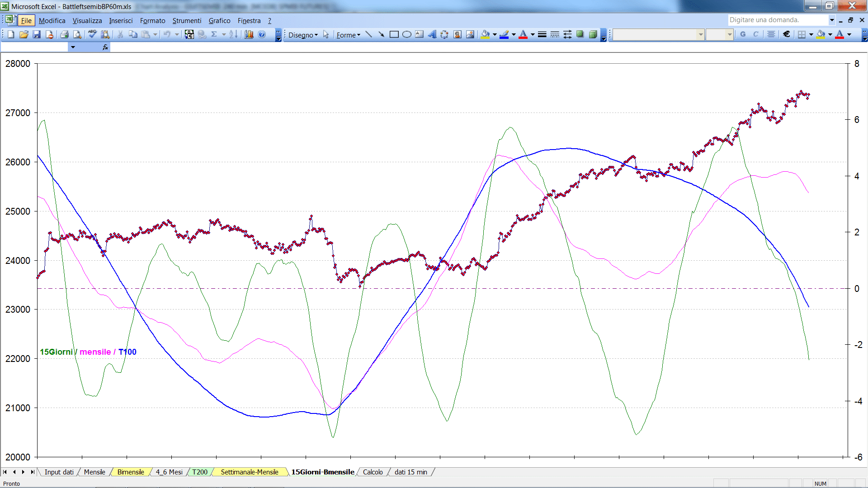
Task: Open the Strumenti menu
Action: pyautogui.click(x=187, y=21)
